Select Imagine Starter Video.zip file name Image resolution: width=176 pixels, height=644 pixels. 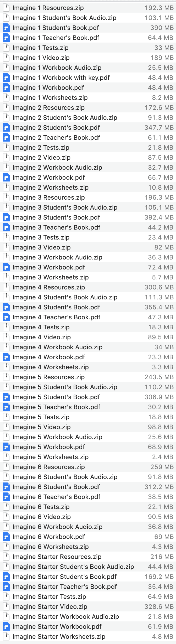point(50,607)
